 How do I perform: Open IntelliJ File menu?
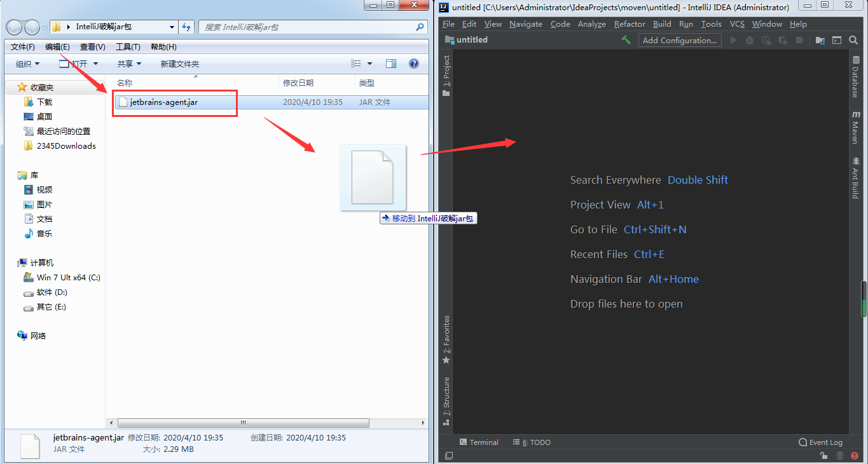[448, 24]
